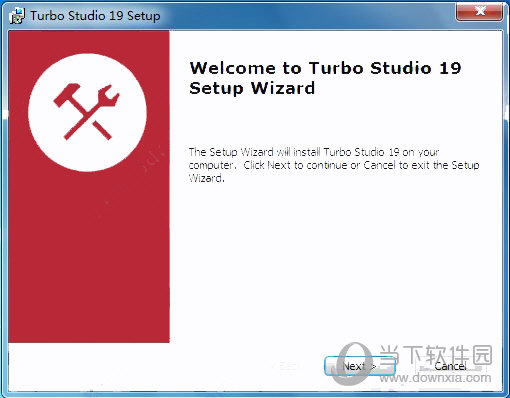
Task: Cancel the Turbo Studio 19 setup
Action: tap(450, 366)
